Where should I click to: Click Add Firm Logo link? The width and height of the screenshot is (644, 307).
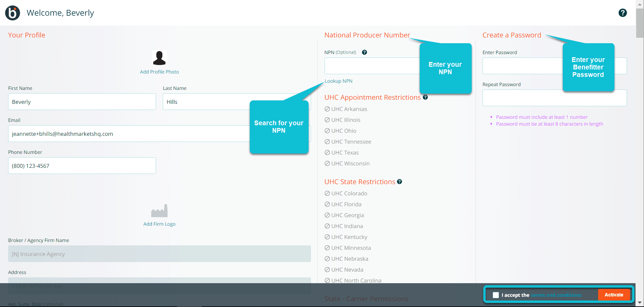pyautogui.click(x=159, y=224)
